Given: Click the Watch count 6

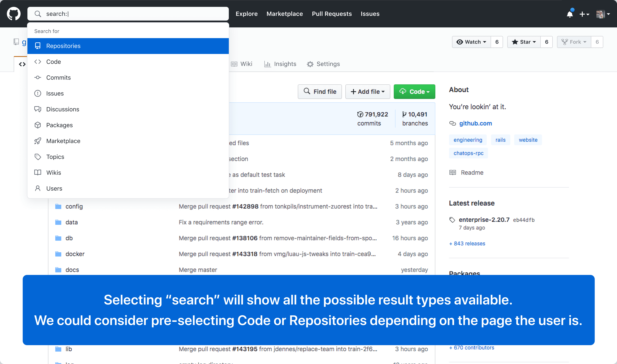Looking at the screenshot, I should pos(497,42).
